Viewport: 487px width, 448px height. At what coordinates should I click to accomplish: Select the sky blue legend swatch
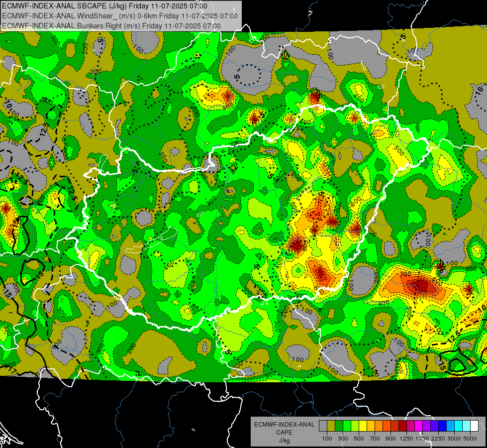[x=451, y=426]
